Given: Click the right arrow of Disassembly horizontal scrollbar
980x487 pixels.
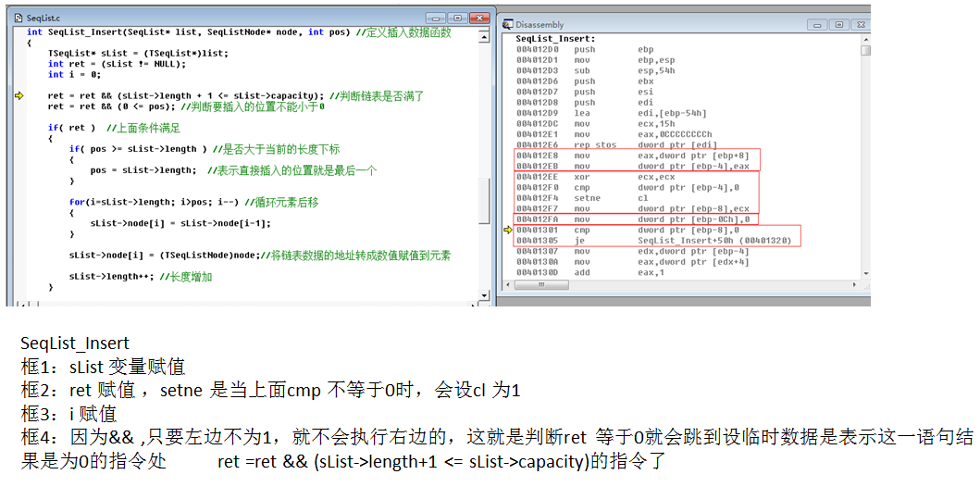Looking at the screenshot, I should (x=853, y=284).
